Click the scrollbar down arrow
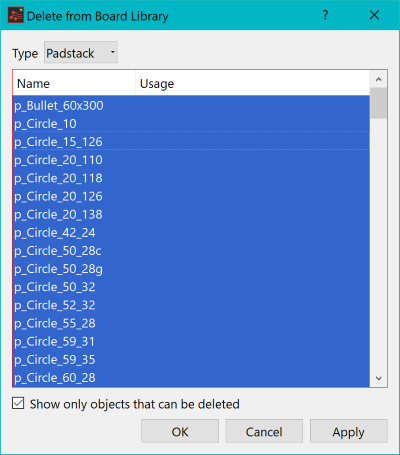400x455 pixels. pos(378,378)
